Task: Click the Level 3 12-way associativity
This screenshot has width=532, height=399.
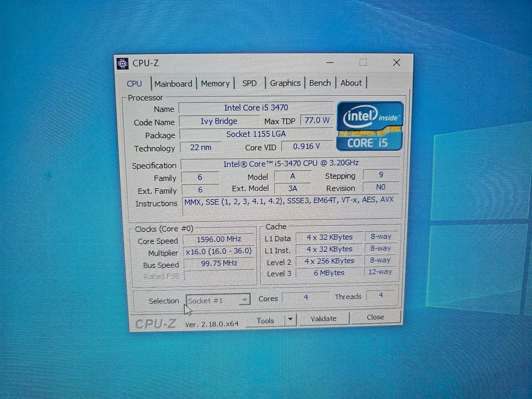Action: pos(380,271)
